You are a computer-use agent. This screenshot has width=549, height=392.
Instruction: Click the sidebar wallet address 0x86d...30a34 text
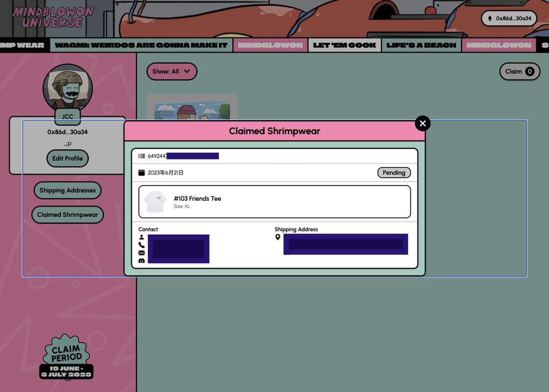click(x=68, y=132)
